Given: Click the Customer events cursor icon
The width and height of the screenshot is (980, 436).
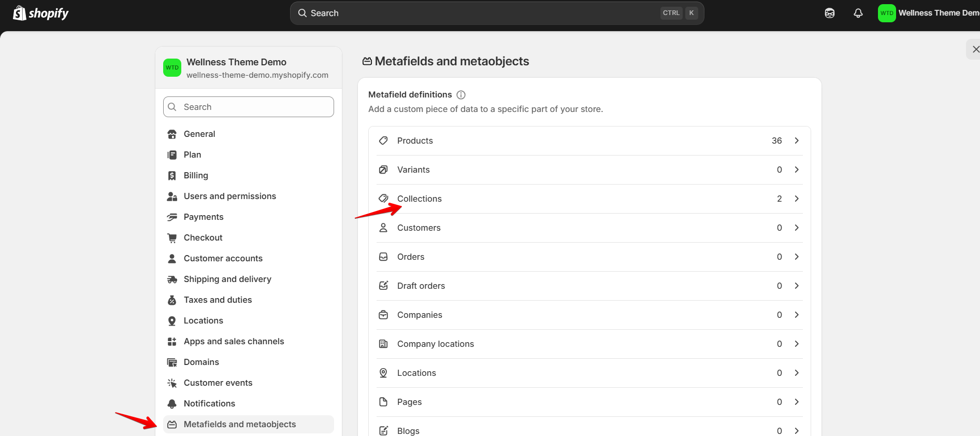Looking at the screenshot, I should [x=172, y=383].
